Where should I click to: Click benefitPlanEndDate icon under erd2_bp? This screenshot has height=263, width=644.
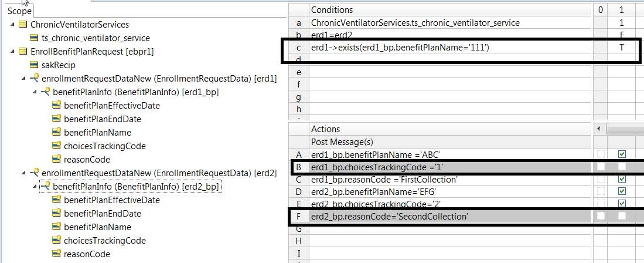56,214
